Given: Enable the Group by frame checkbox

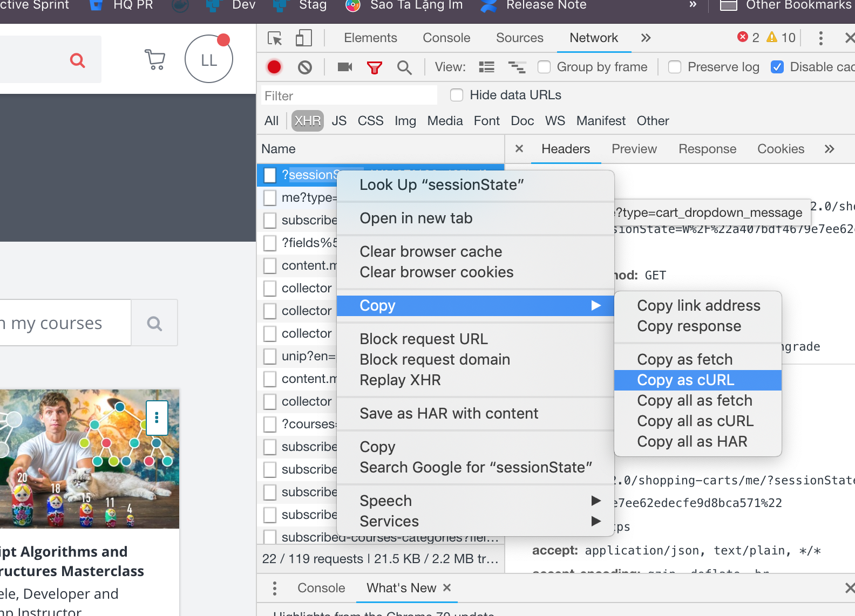Looking at the screenshot, I should click(x=544, y=67).
